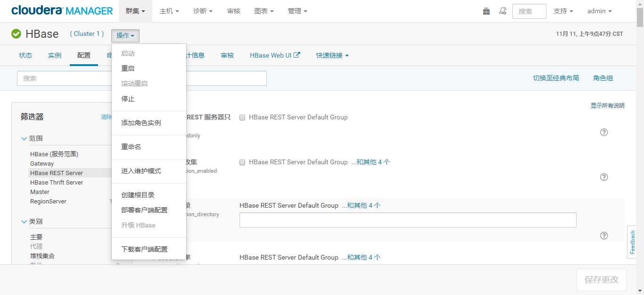The height and width of the screenshot is (295, 644).
Task: Collapse the 范围 filter section
Action: point(32,138)
